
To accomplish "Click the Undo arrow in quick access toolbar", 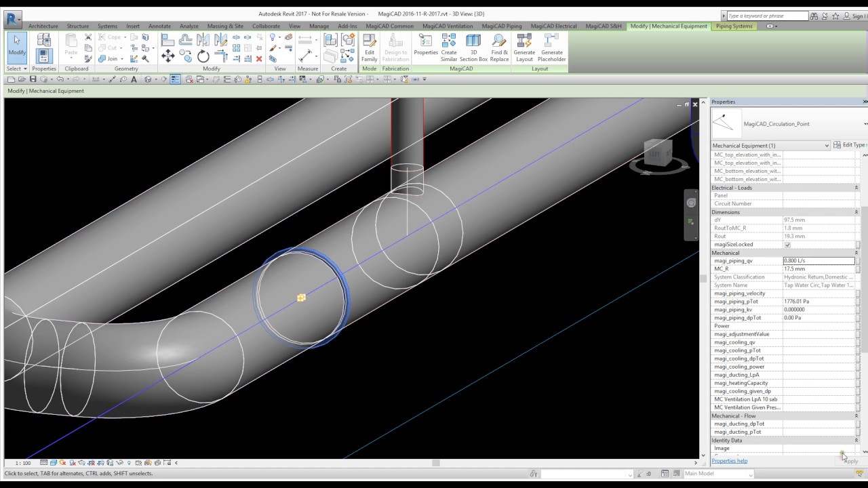I will (x=60, y=79).
